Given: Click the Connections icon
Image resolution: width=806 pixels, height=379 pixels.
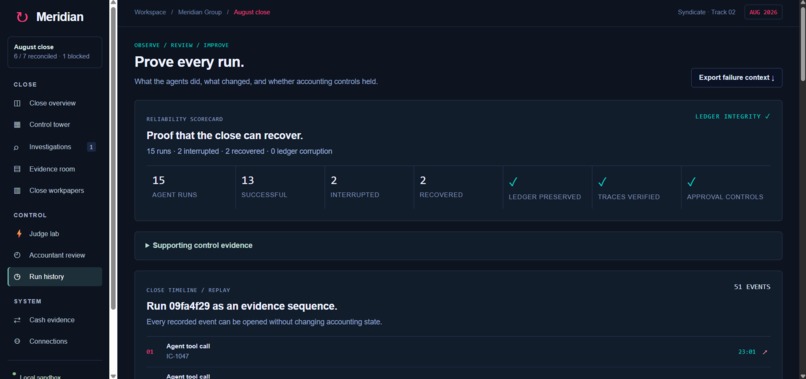Looking at the screenshot, I should tap(17, 341).
